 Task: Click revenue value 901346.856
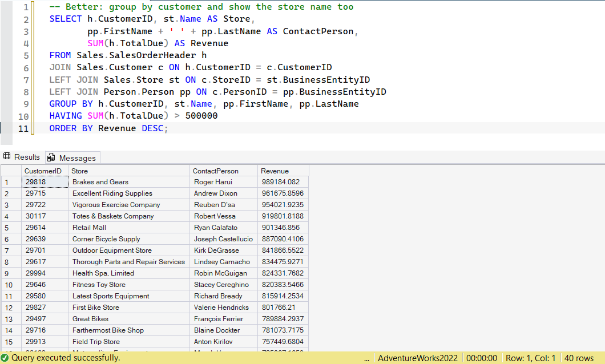[x=283, y=228]
